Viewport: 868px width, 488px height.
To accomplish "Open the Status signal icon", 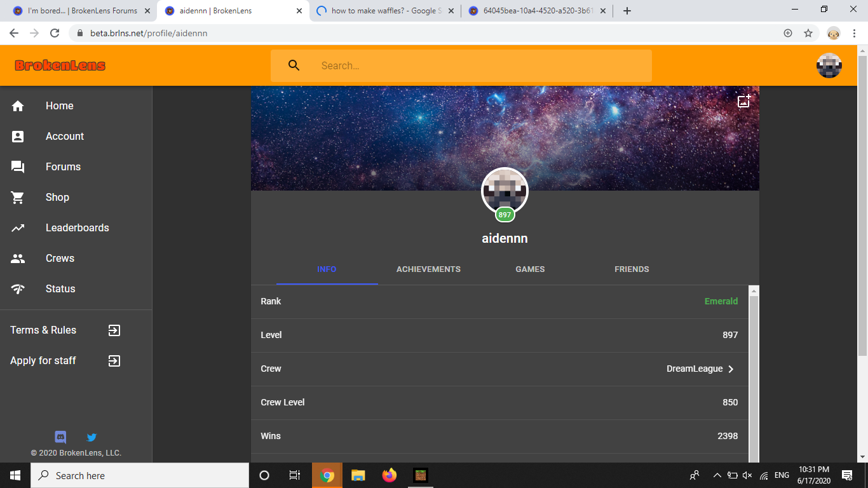I will coord(18,289).
